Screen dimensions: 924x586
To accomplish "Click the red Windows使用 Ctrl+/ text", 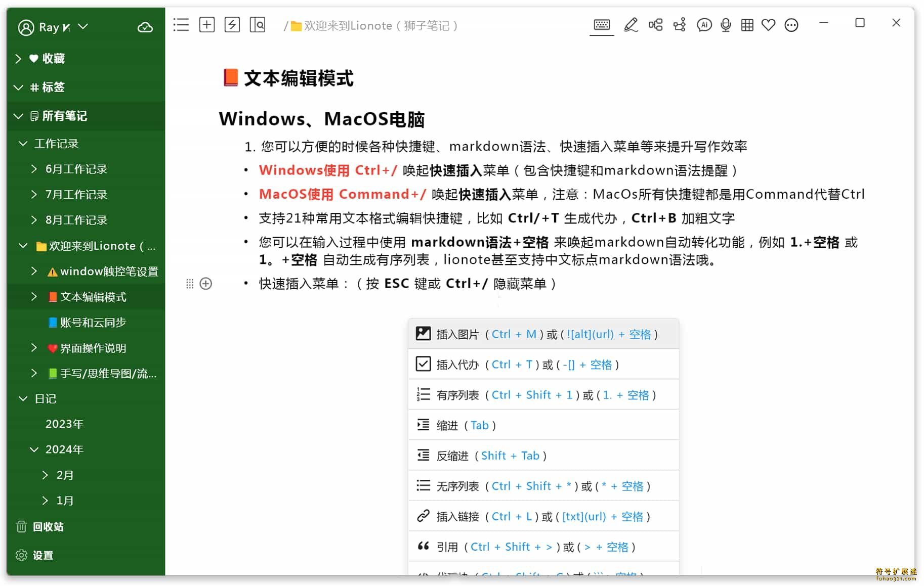I will 328,170.
